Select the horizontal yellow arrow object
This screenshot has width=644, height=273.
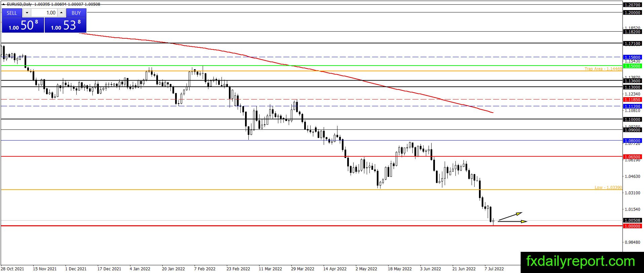pos(513,222)
